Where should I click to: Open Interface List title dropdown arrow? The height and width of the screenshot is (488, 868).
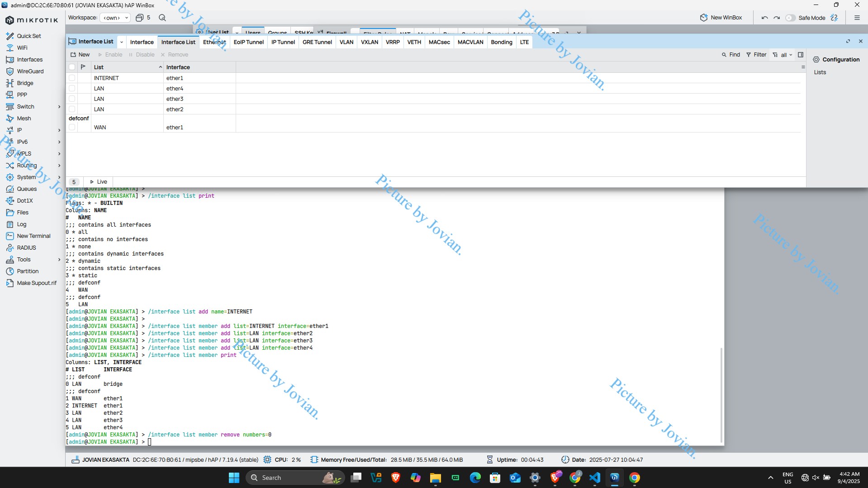click(x=121, y=42)
